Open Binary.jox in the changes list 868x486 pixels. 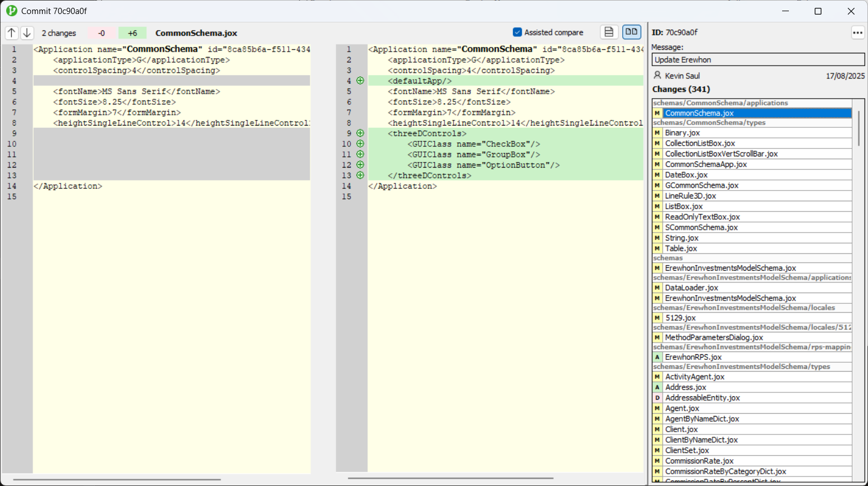coord(682,133)
